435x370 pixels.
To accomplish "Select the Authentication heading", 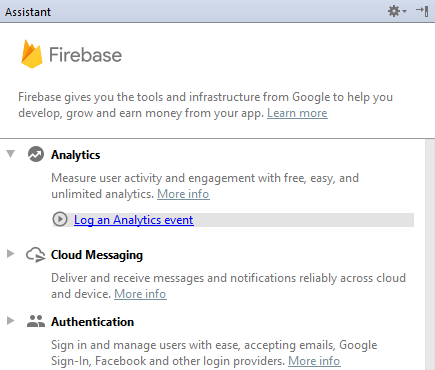I will pyautogui.click(x=93, y=322).
